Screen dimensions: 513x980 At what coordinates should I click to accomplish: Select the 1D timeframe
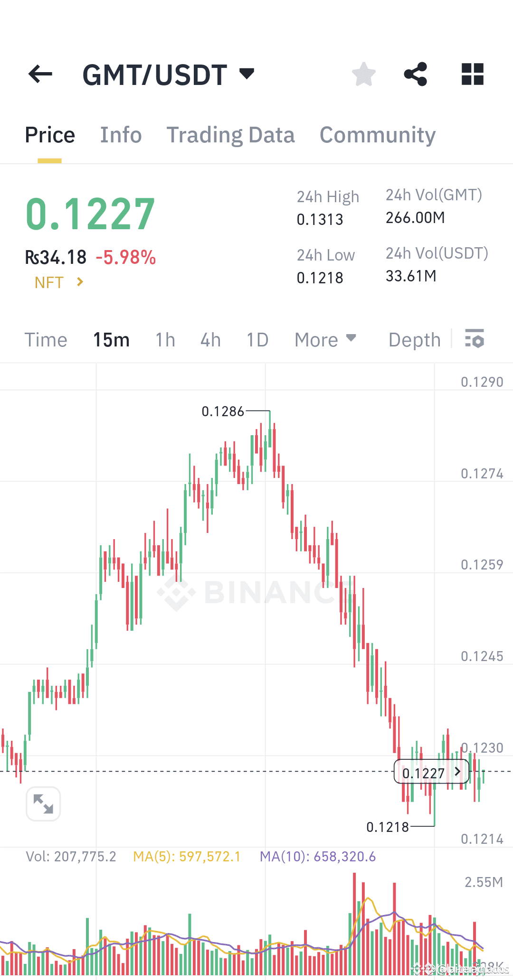click(x=256, y=339)
